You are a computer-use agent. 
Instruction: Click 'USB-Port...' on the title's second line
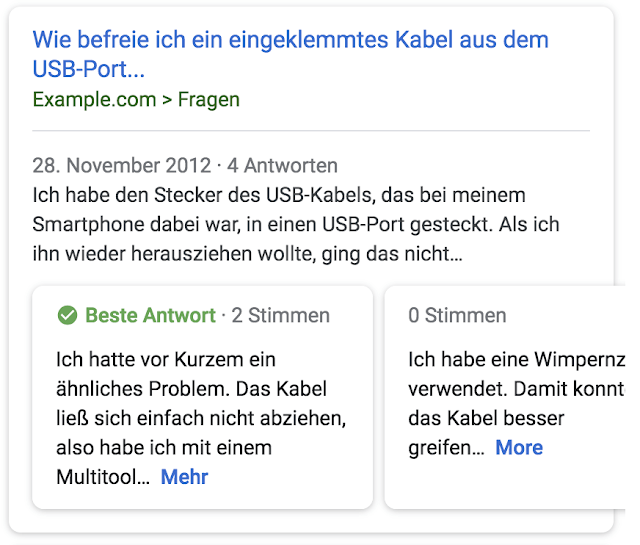89,71
